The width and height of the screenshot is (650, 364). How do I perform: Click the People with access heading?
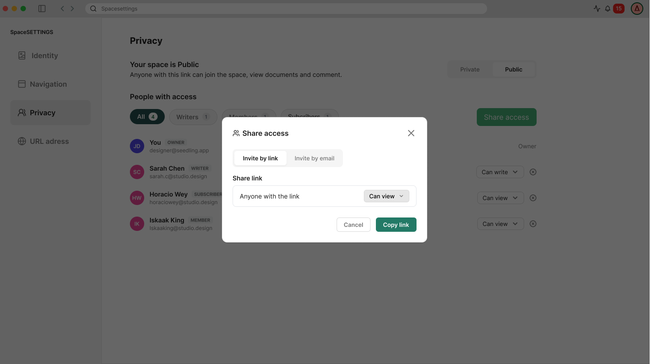(163, 97)
